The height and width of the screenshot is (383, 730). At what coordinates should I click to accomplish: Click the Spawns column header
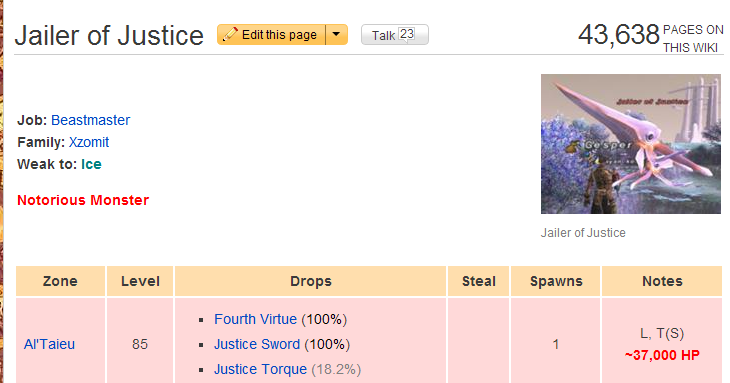[556, 281]
